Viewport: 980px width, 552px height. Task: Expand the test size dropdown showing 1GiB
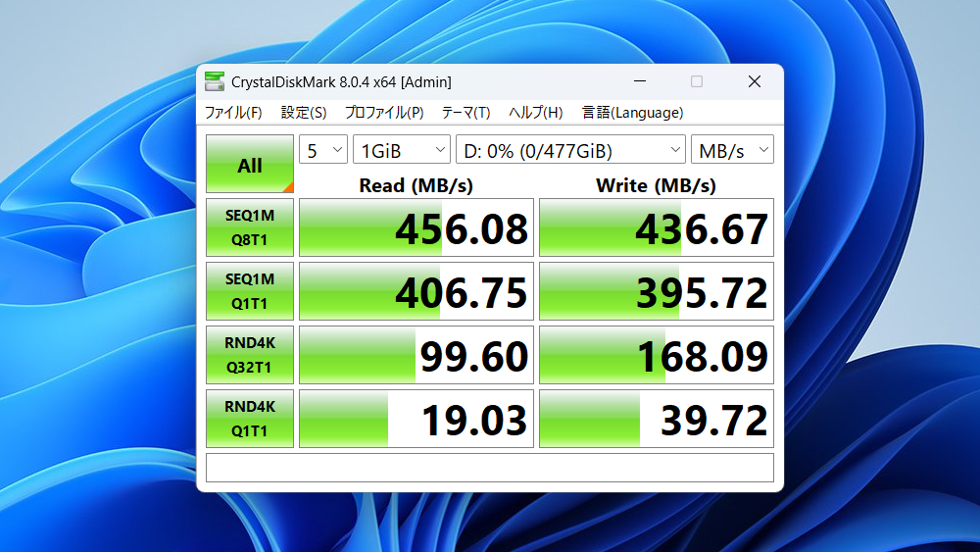[402, 150]
